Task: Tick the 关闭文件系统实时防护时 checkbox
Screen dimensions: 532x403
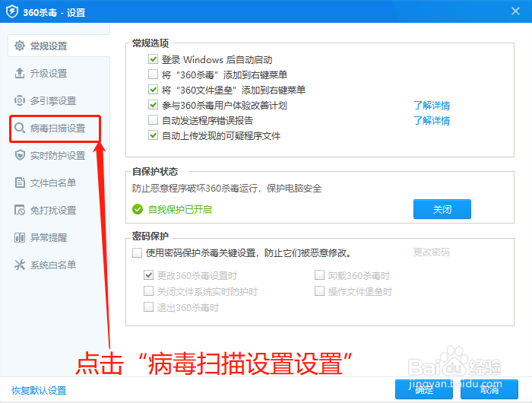Action: (149, 291)
